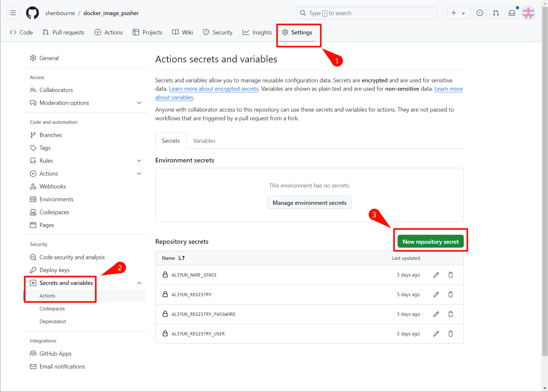
Task: Open the Insights repository tab
Action: pyautogui.click(x=257, y=32)
